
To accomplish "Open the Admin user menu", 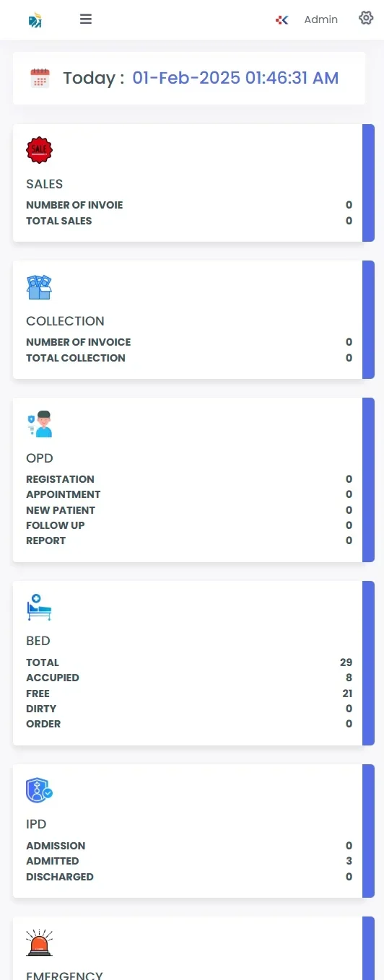I will (x=320, y=20).
